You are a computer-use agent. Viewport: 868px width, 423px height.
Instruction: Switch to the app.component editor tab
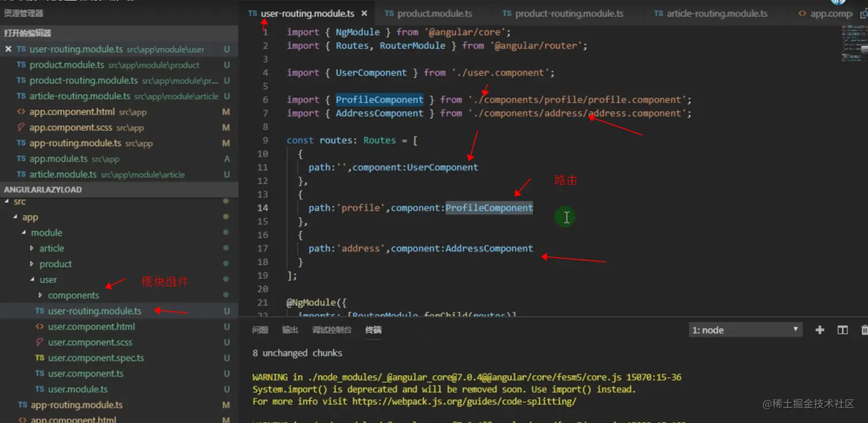click(x=826, y=13)
